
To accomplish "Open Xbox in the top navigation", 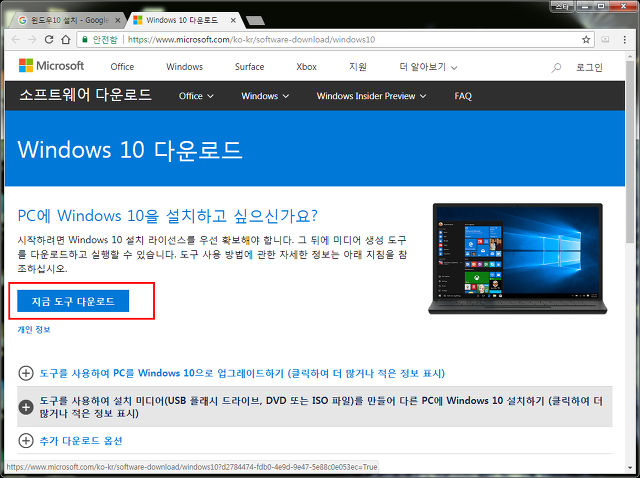I will 307,67.
